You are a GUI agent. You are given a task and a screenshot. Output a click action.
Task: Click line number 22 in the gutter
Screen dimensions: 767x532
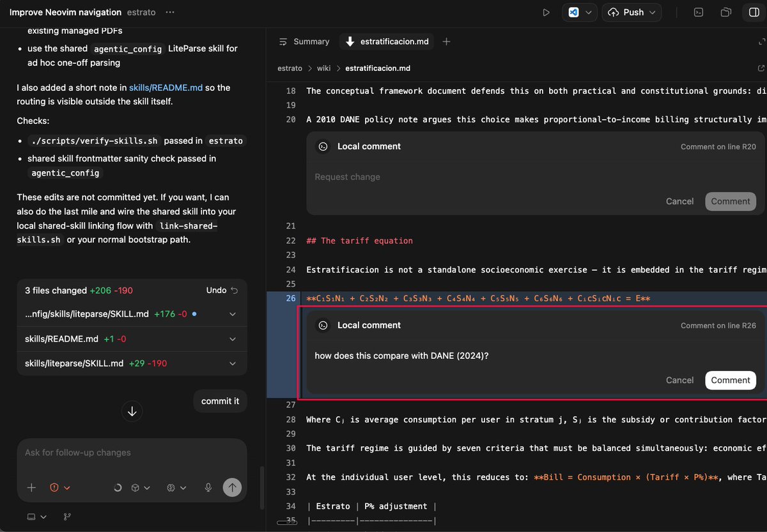click(x=290, y=241)
